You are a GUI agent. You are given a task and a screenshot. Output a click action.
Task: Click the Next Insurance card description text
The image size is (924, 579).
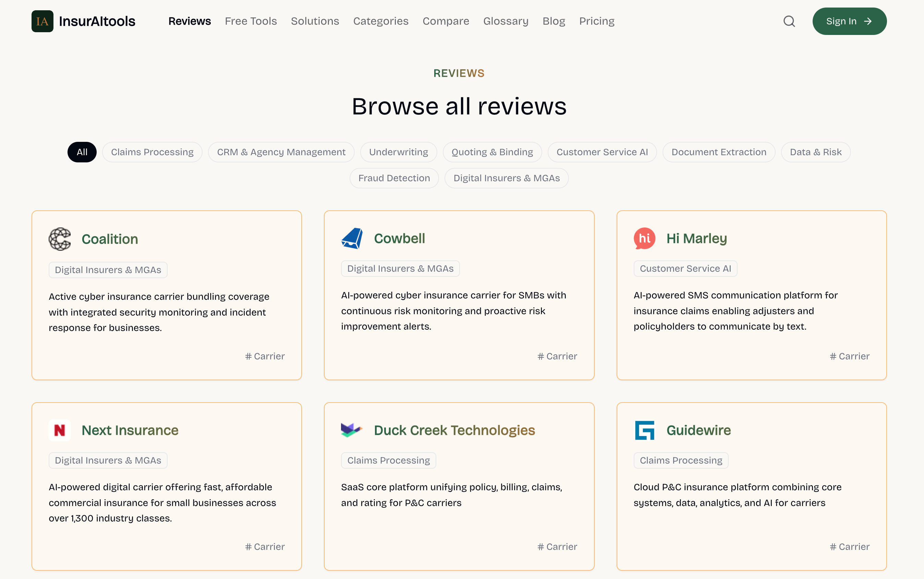coord(162,502)
